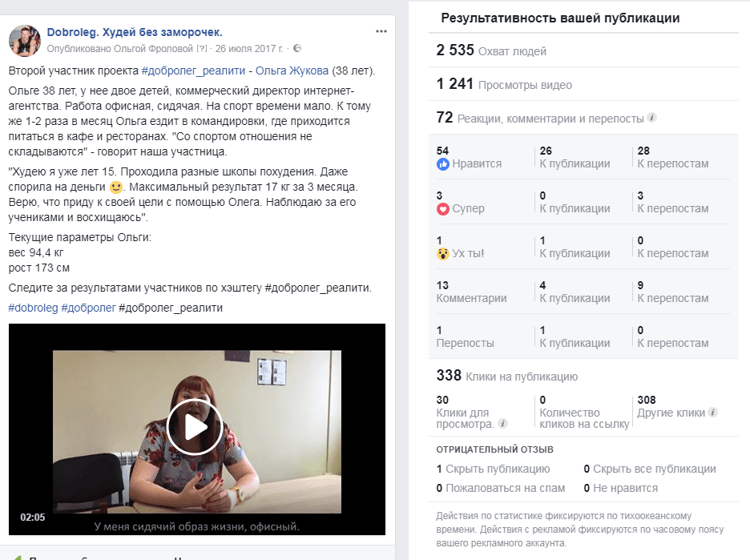This screenshot has width=750, height=560.
Task: Open the three-dot post options menu
Action: click(x=381, y=31)
